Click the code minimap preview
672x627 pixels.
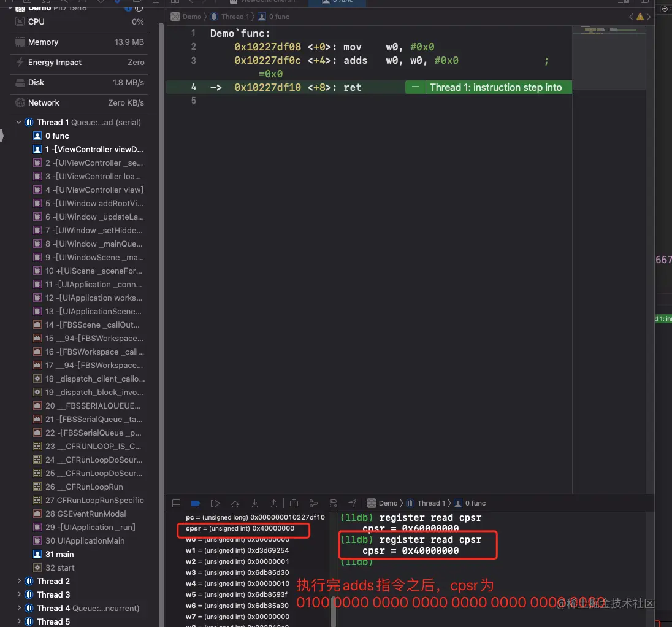click(609, 58)
